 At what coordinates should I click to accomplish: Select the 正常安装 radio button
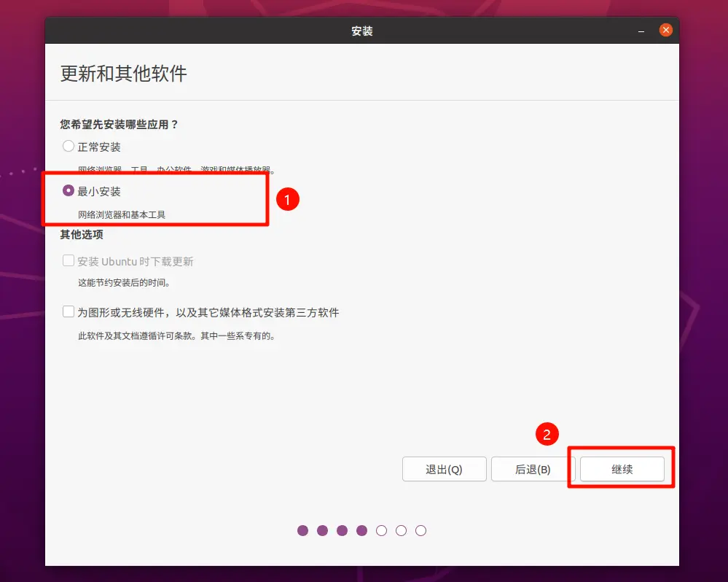(69, 147)
